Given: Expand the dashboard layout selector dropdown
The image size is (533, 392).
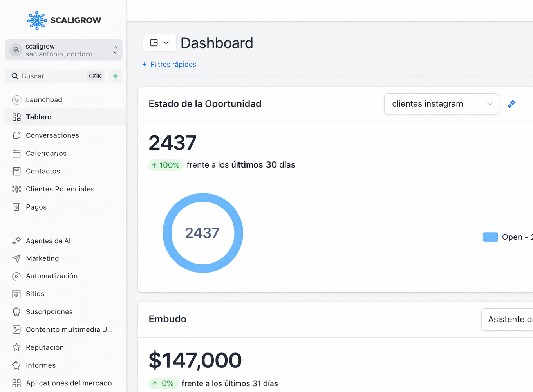Looking at the screenshot, I should tap(160, 43).
